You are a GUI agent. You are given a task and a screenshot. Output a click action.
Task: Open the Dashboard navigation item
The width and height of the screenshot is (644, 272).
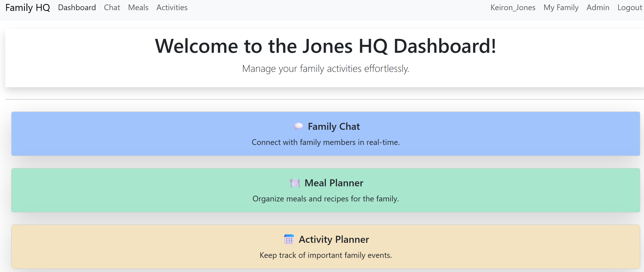[77, 7]
